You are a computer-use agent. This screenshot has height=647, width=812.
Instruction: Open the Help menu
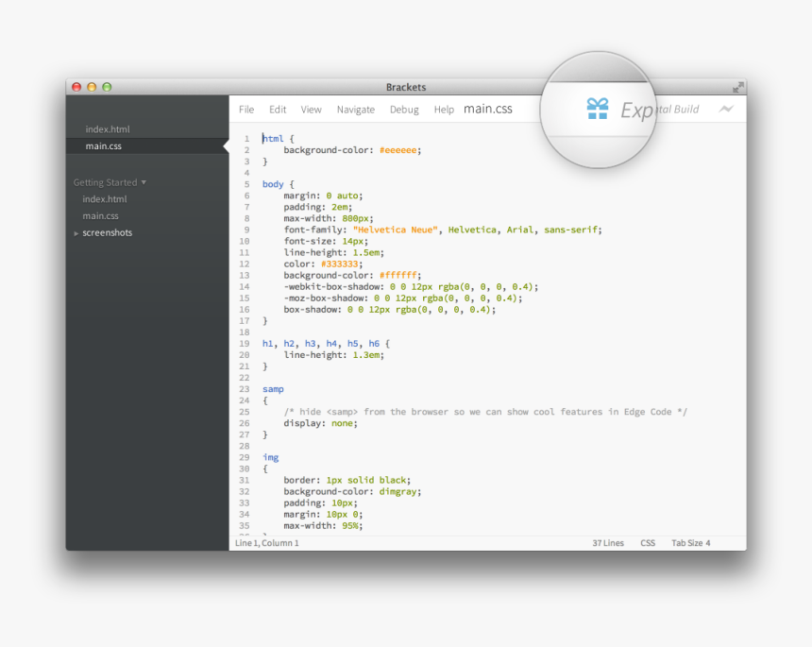click(x=444, y=110)
